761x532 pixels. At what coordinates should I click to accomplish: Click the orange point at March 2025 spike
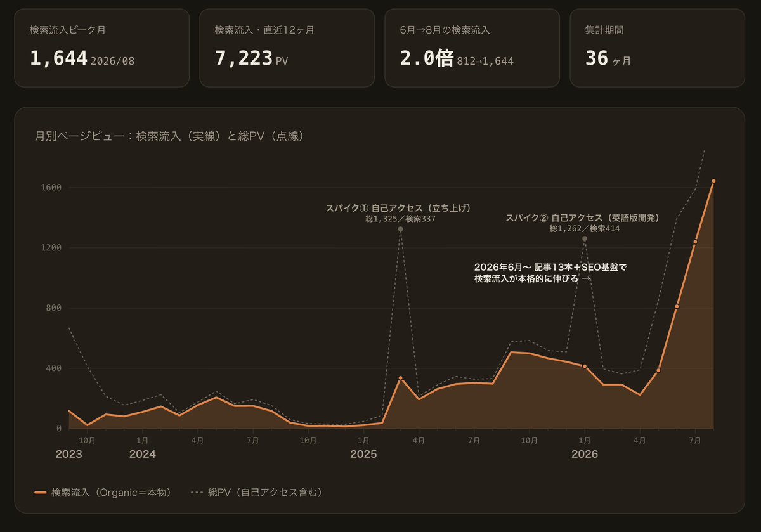point(400,378)
